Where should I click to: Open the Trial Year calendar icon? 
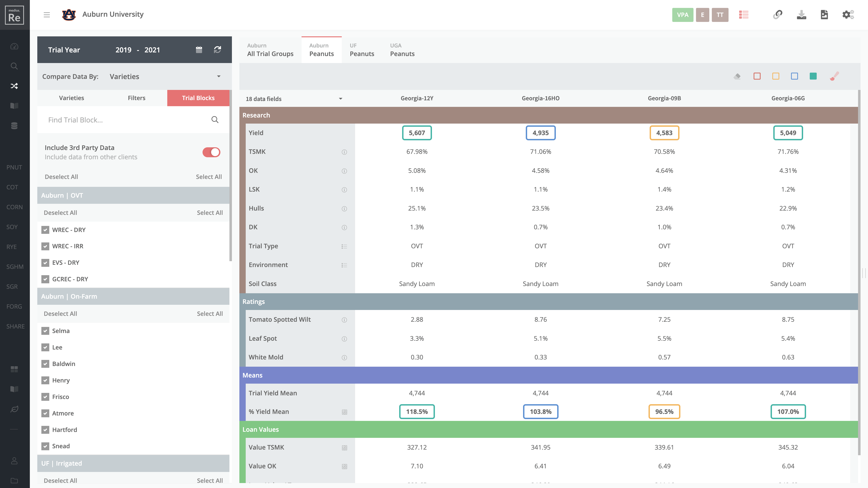[x=199, y=49]
